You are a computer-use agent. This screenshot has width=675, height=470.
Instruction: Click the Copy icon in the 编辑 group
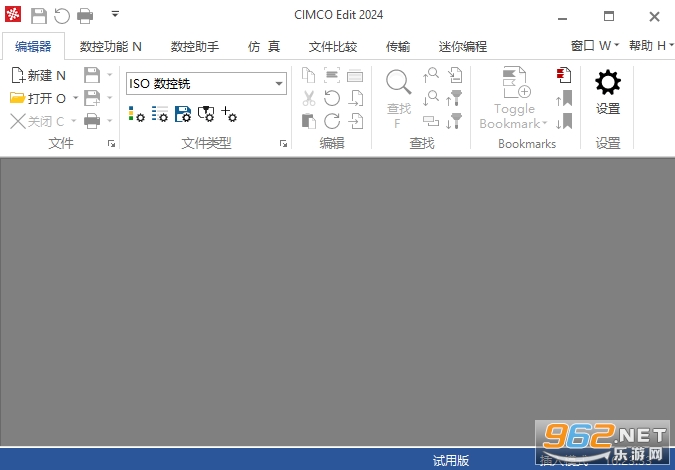coord(309,75)
